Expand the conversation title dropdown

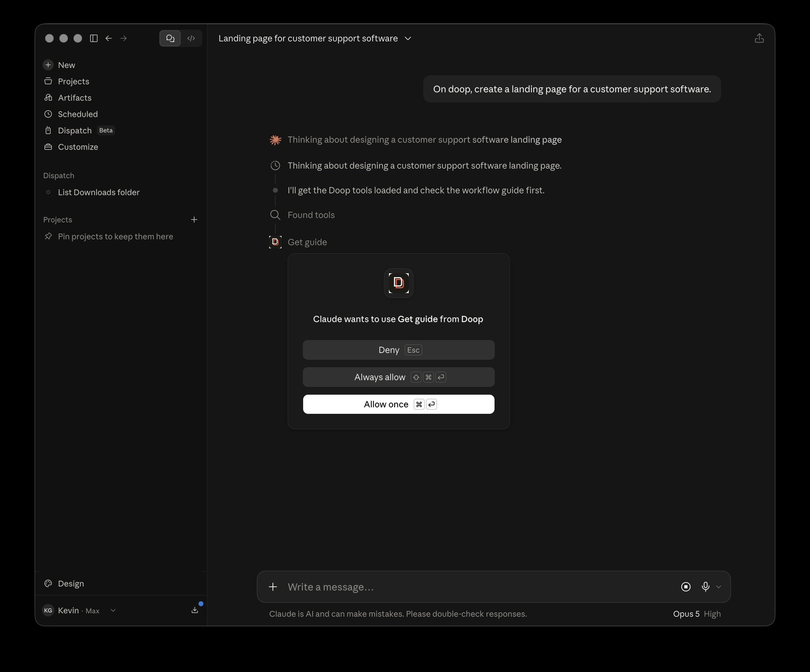click(408, 38)
